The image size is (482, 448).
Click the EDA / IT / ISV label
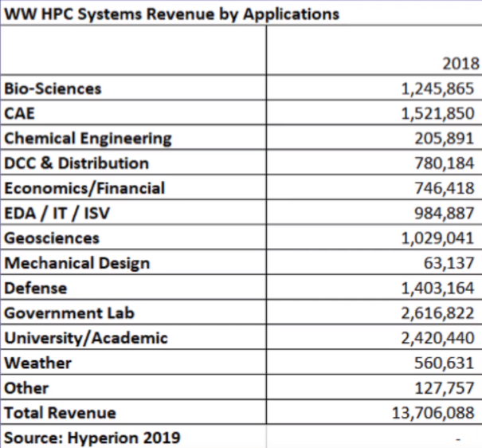pos(57,213)
